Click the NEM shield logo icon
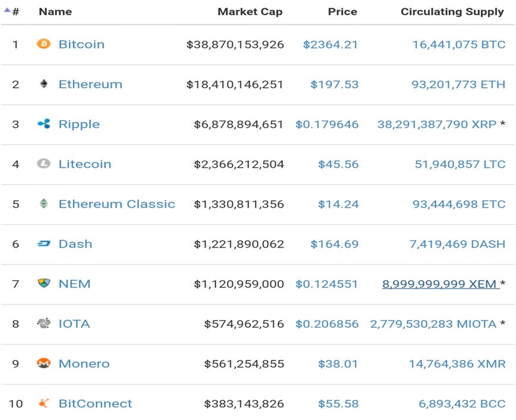The image size is (516, 420). pos(43,283)
